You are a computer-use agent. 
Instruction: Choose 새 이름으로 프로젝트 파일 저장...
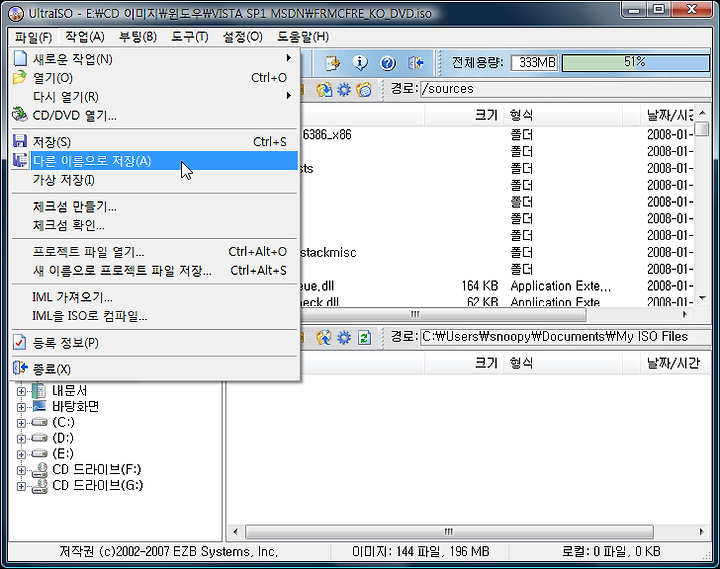(155, 270)
